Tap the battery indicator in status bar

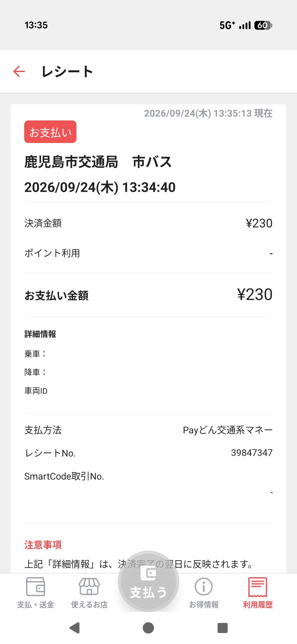point(263,25)
